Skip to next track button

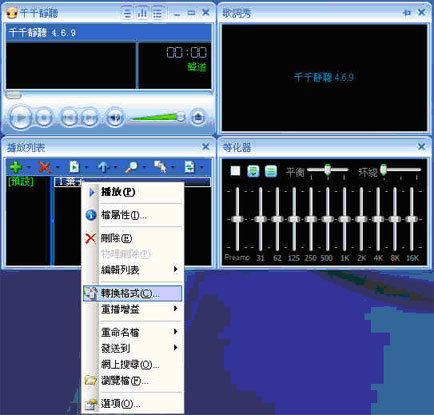pos(89,117)
